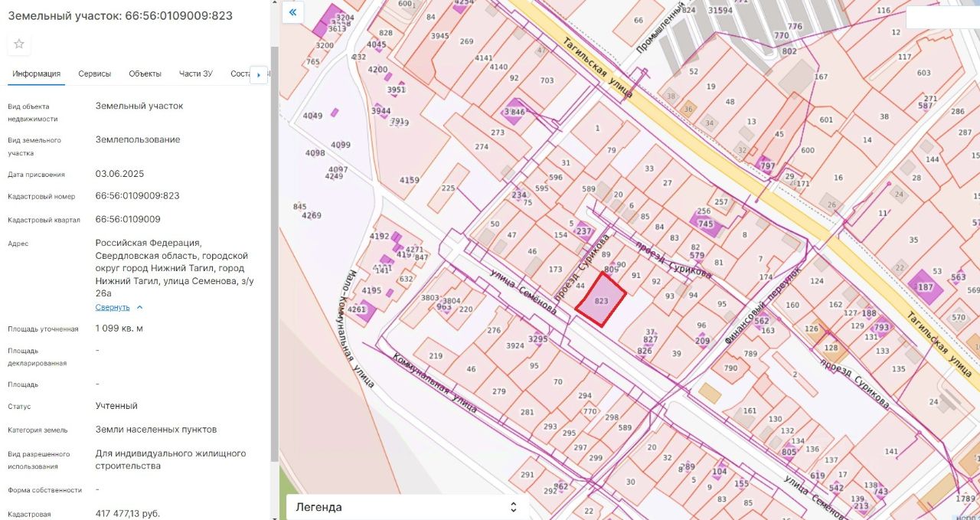Image resolution: width=980 pixels, height=520 pixels.
Task: Click the value Землепользование
Action: pyautogui.click(x=138, y=139)
